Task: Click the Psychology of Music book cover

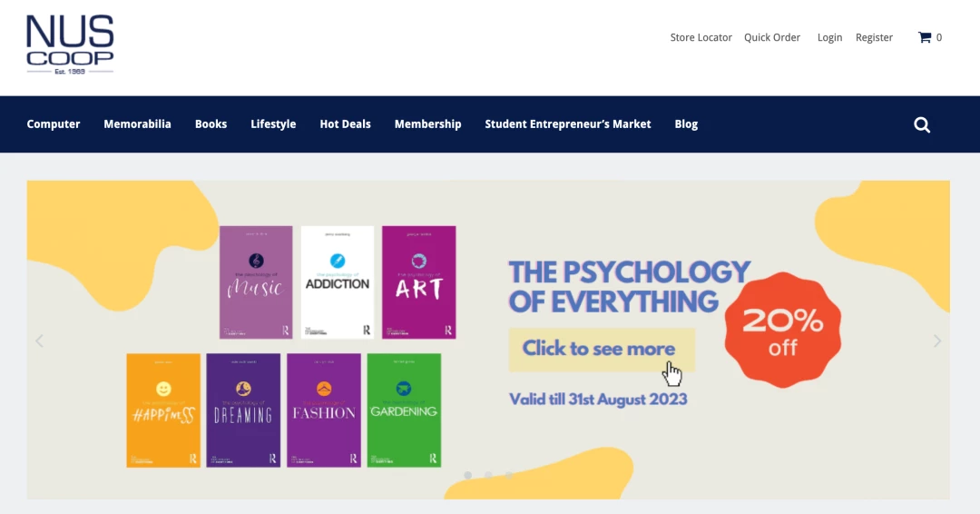Action: 256,282
